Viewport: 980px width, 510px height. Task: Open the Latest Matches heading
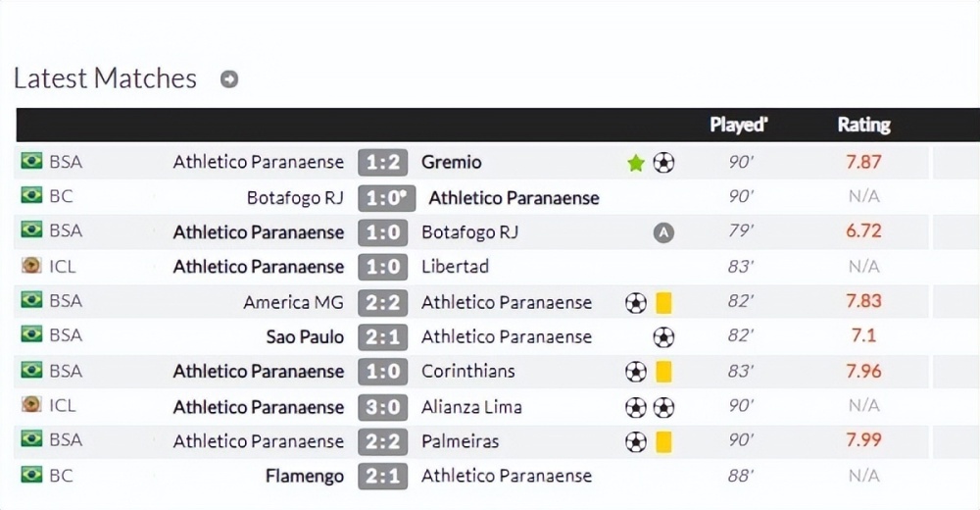pyautogui.click(x=105, y=78)
